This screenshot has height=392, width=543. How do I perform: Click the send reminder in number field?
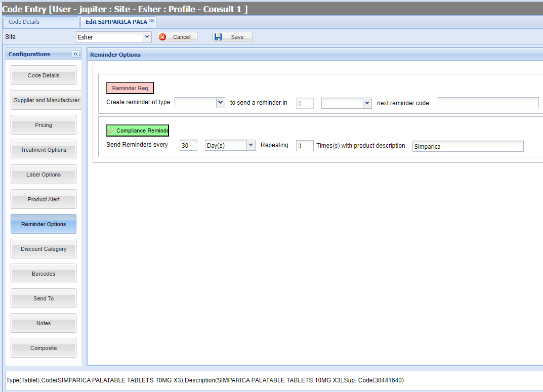305,103
